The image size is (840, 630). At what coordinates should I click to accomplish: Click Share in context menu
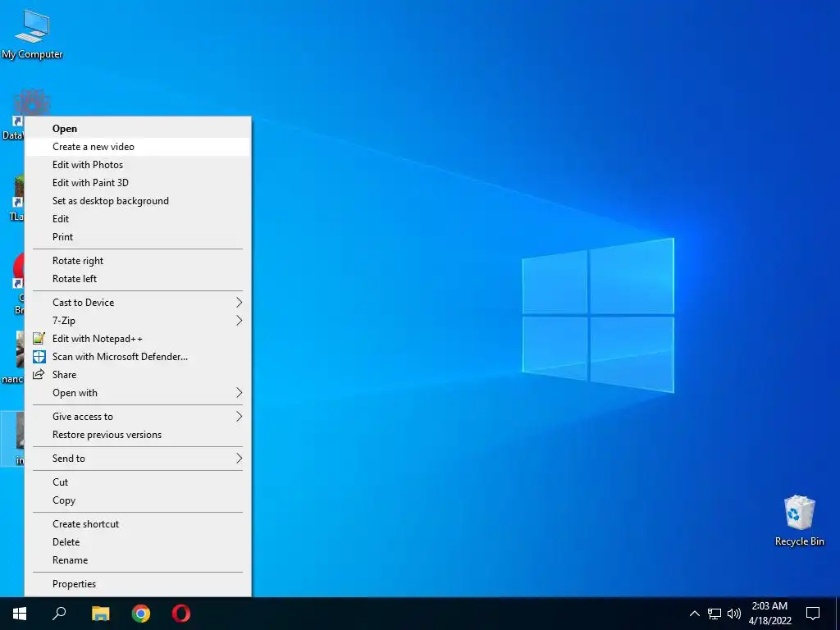(x=138, y=374)
